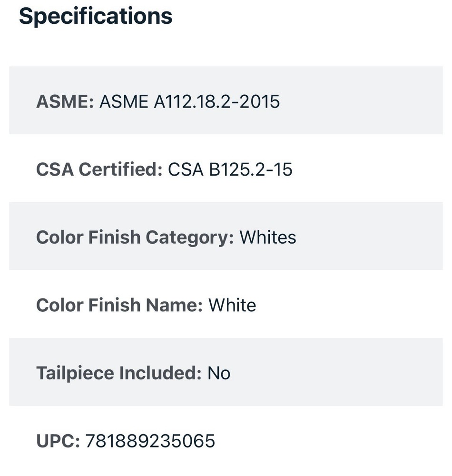Select the CSA B125.2-15 value
The width and height of the screenshot is (452, 476).
point(230,169)
